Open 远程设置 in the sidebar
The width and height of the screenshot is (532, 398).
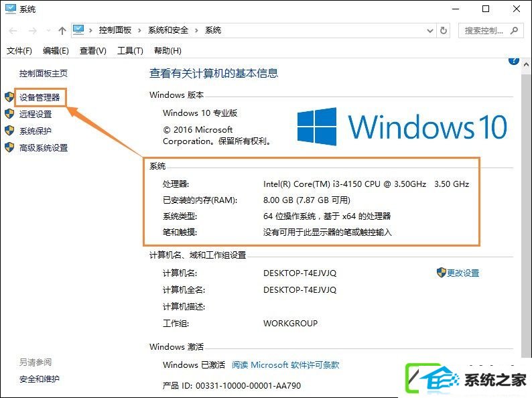36,115
